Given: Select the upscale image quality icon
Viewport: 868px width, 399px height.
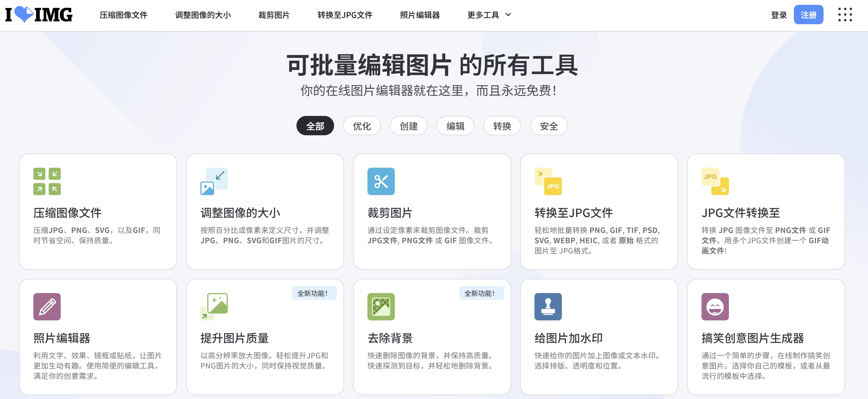Looking at the screenshot, I should click(x=214, y=306).
